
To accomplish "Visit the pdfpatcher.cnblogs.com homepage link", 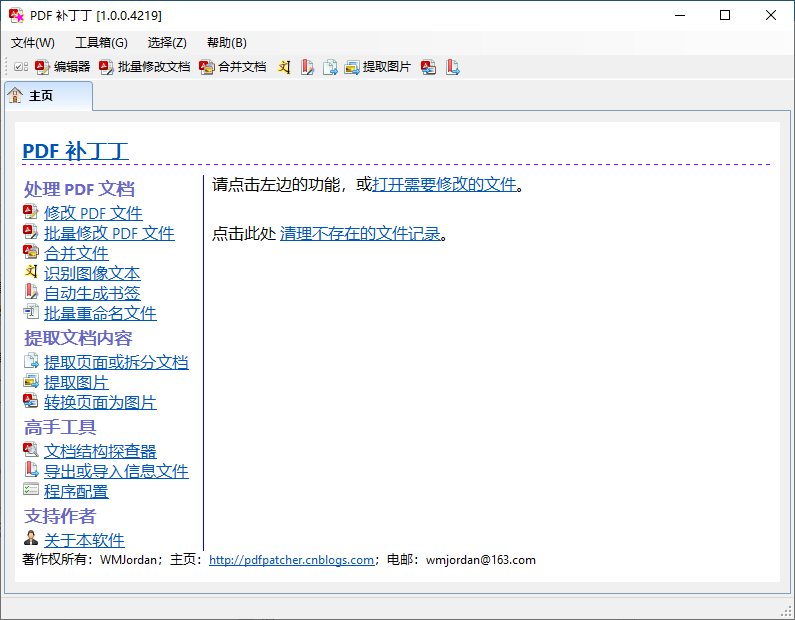I will pyautogui.click(x=291, y=560).
